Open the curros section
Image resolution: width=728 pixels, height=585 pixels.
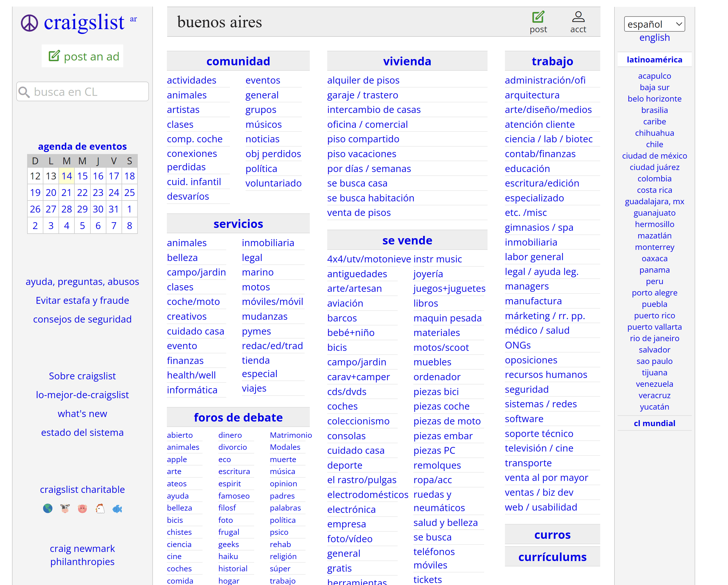(552, 534)
